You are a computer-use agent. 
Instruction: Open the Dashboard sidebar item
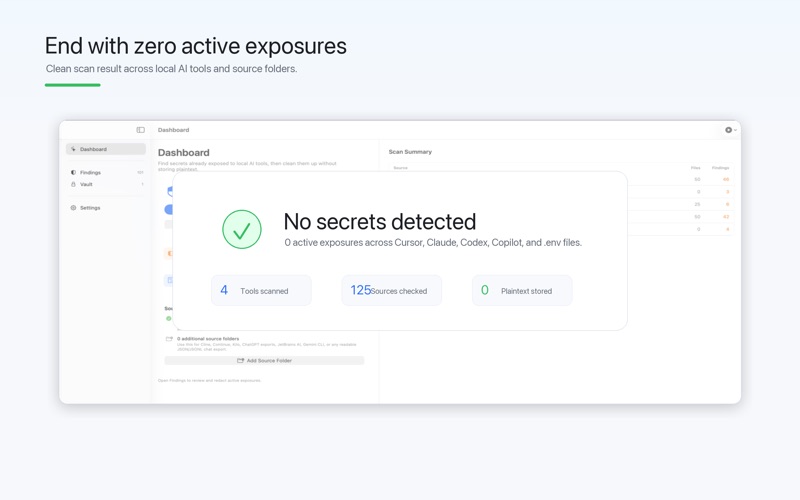pyautogui.click(x=106, y=149)
